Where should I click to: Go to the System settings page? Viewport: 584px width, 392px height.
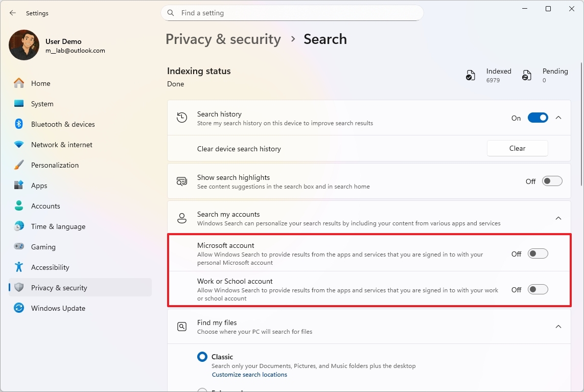[x=42, y=104]
